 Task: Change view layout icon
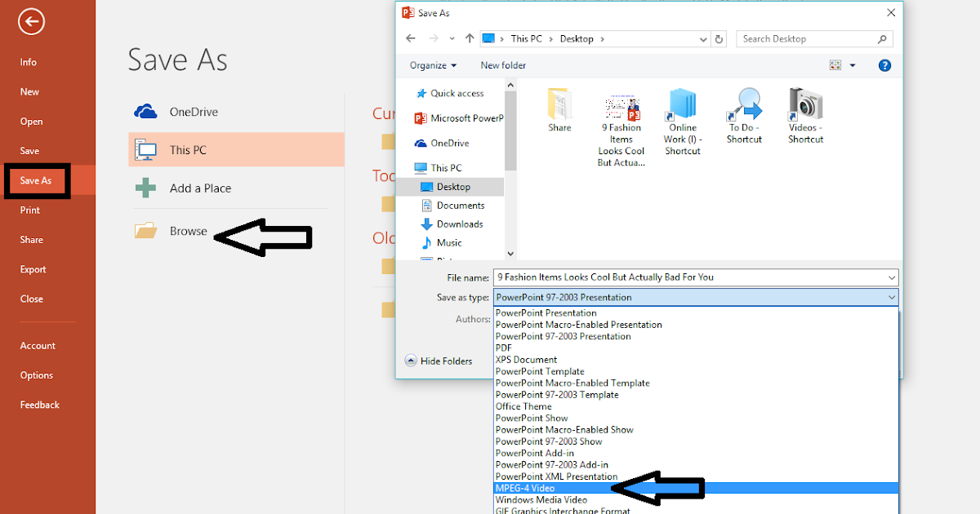point(835,65)
